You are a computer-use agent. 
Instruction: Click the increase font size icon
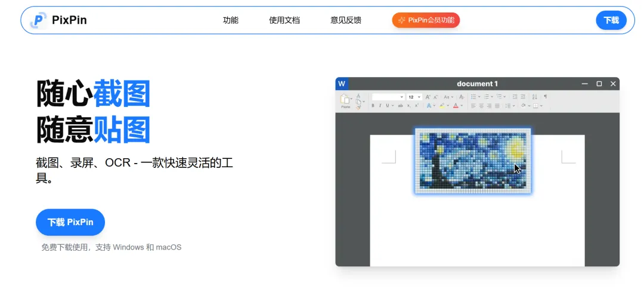[x=428, y=97]
